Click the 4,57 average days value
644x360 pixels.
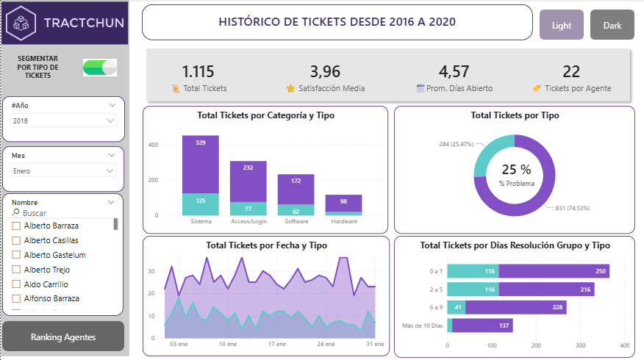(x=454, y=72)
